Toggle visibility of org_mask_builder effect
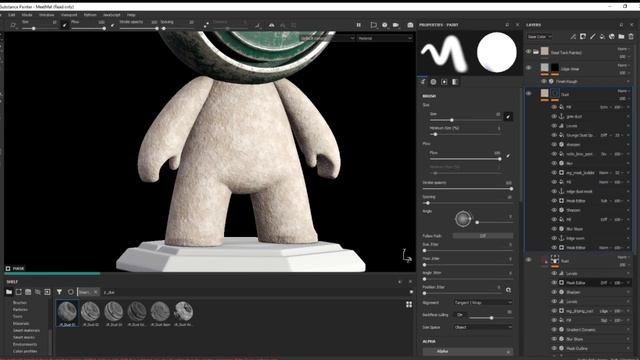 (x=554, y=173)
